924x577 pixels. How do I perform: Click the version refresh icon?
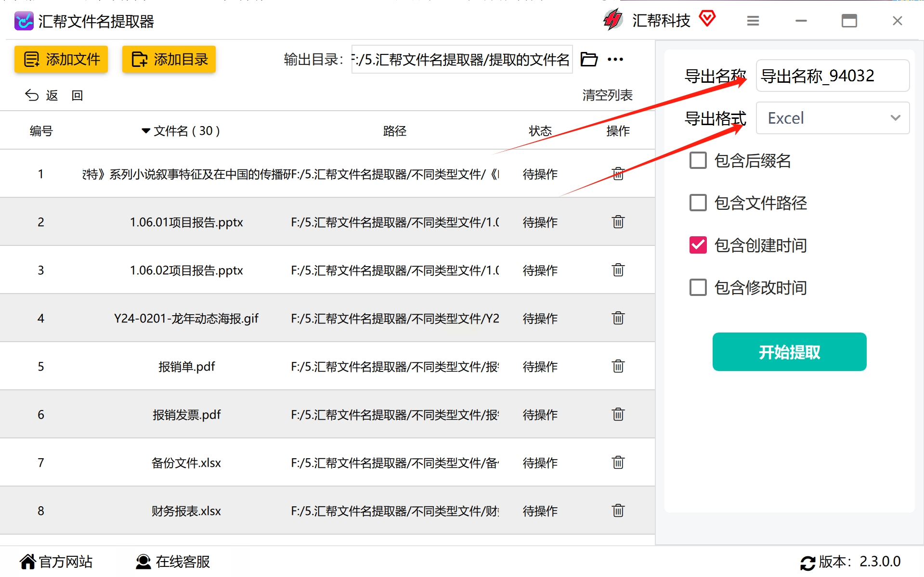[x=807, y=563]
